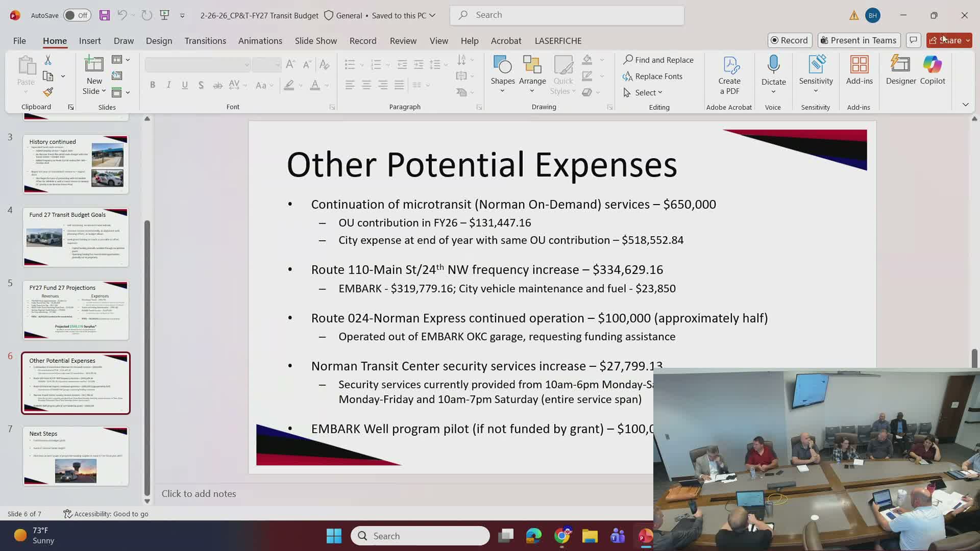This screenshot has width=980, height=551.
Task: Toggle AutoSave on
Action: tap(76, 15)
